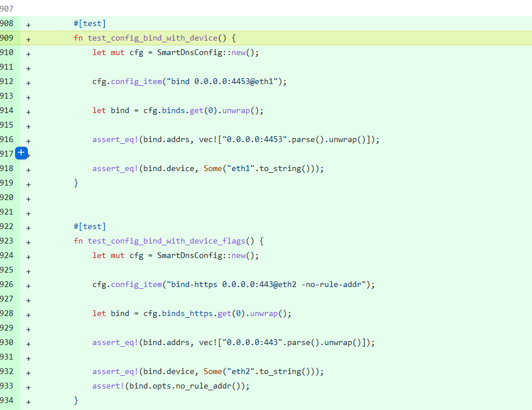Click the function name test_config_bind_with_device_flags
This screenshot has width=532, height=410.
pyautogui.click(x=164, y=241)
